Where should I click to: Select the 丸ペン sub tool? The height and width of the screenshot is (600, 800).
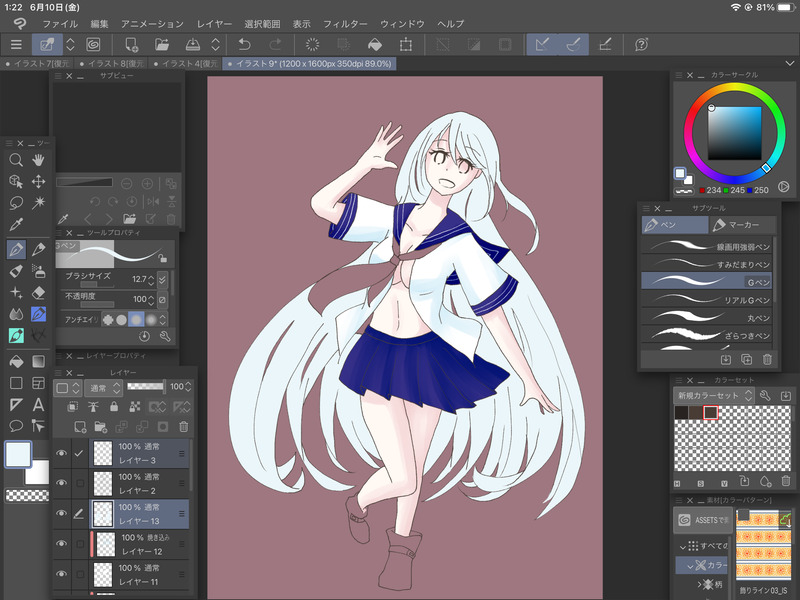[x=707, y=317]
